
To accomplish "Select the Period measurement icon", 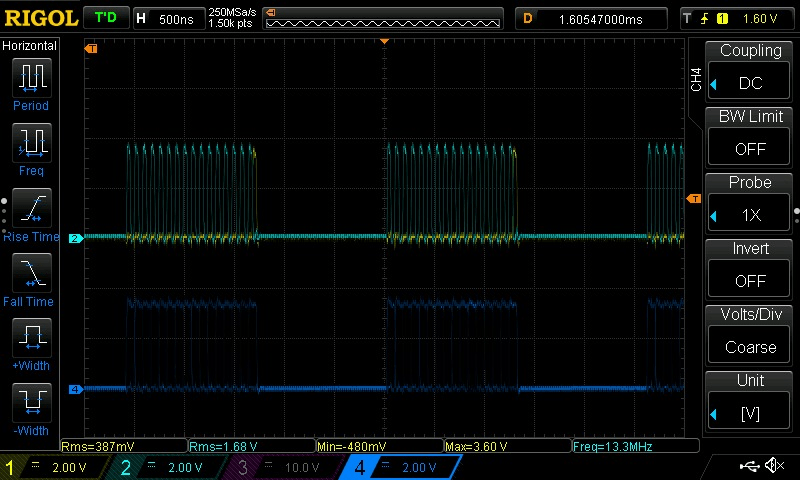I will click(x=32, y=78).
